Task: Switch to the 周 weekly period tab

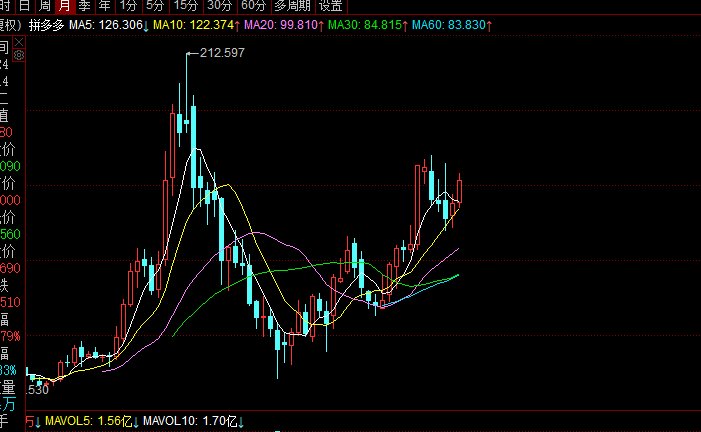Action: point(43,6)
